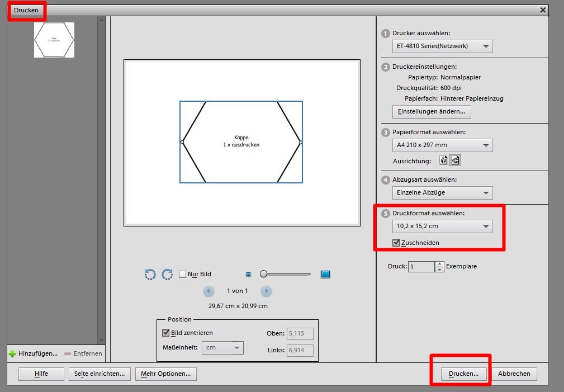Screen dimensions: 564x392
Task: Click the small zoom-out image icon
Action: coord(249,274)
